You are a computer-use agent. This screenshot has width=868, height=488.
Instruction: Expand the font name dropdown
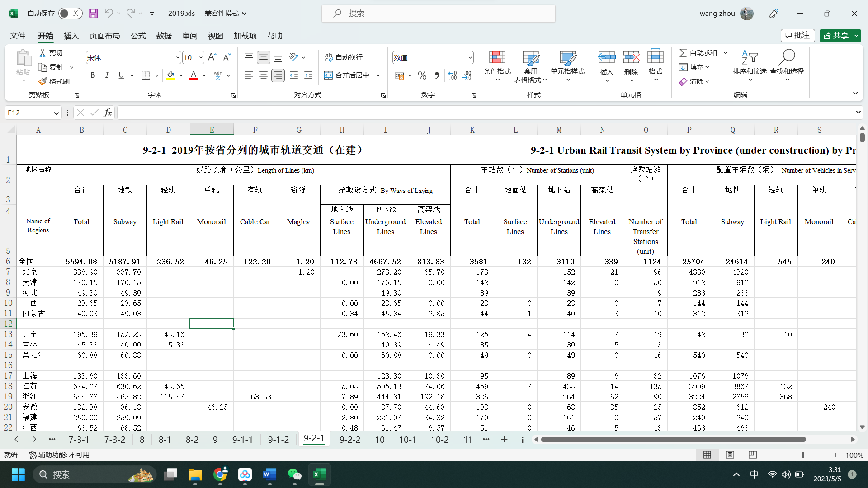[x=178, y=58]
